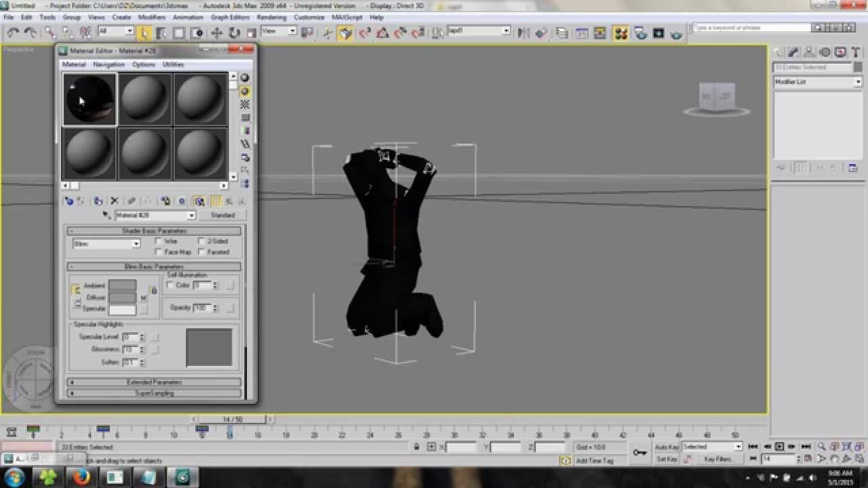Click the Mirror tool icon
This screenshot has height=488, width=868.
click(x=524, y=33)
